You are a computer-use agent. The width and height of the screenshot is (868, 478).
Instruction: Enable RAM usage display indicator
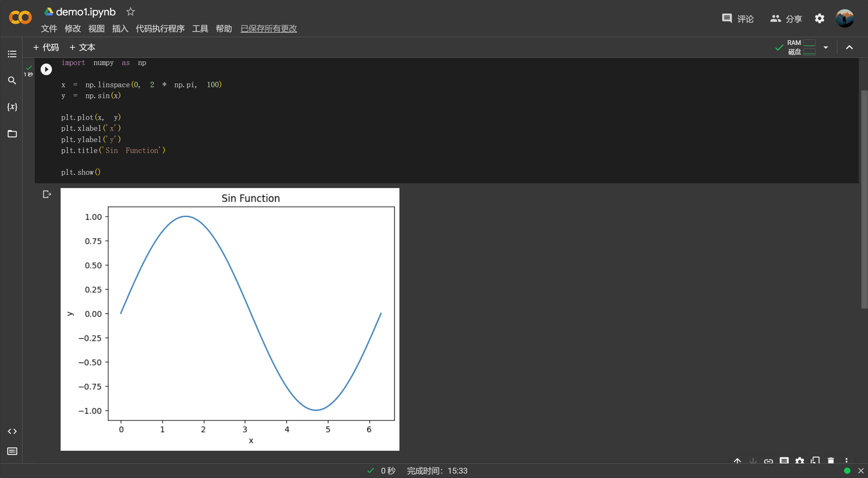(x=802, y=47)
